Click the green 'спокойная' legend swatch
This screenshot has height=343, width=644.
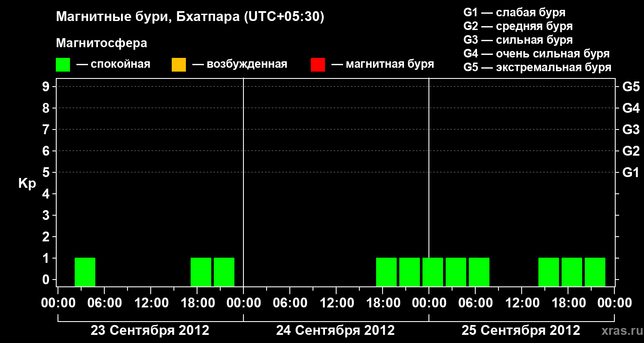tap(63, 65)
